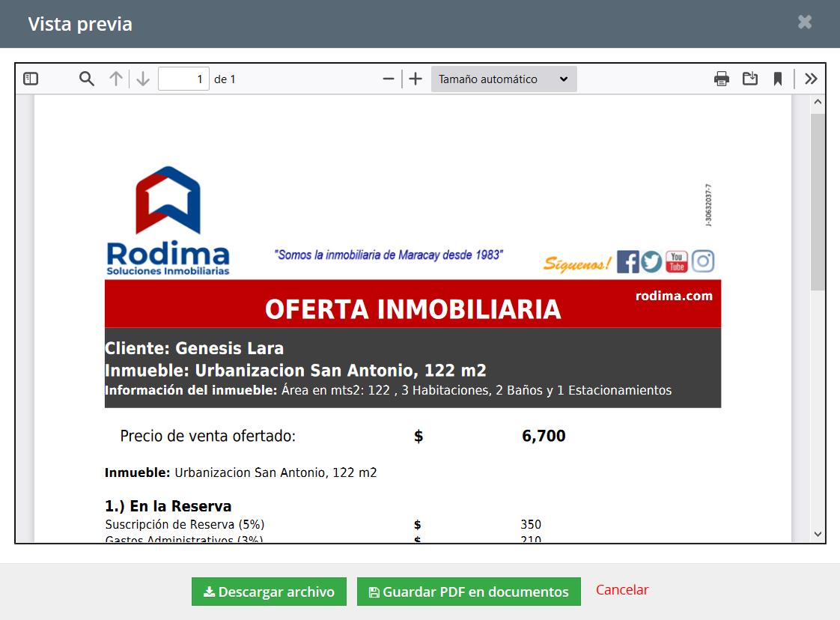Image resolution: width=840 pixels, height=620 pixels.
Task: Go to next page arrow
Action: pos(143,79)
